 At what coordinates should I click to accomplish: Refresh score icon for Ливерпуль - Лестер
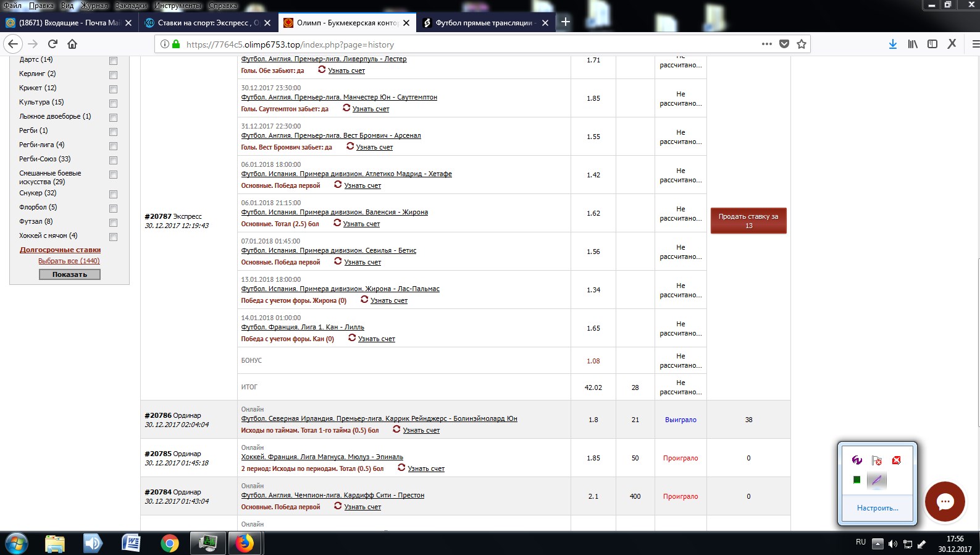click(x=322, y=69)
